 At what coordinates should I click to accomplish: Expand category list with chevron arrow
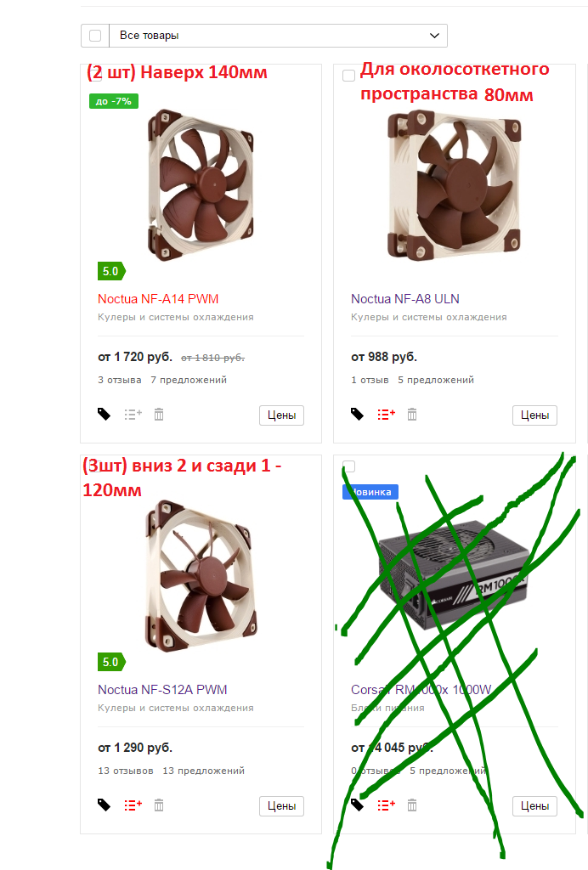(x=434, y=36)
